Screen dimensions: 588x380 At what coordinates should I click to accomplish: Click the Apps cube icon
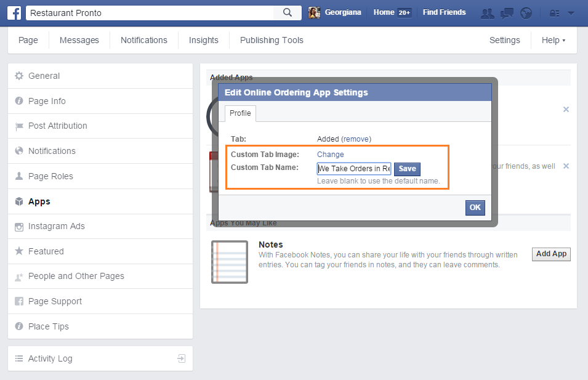tap(18, 201)
